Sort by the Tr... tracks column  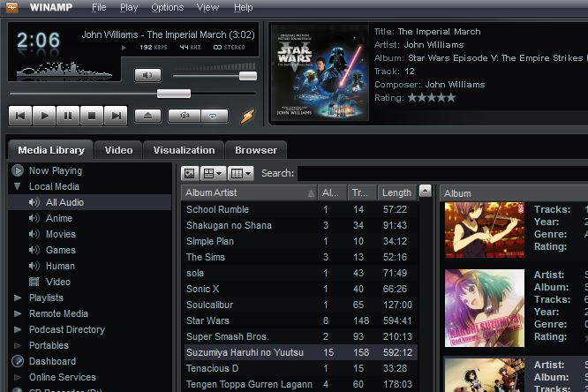363,192
